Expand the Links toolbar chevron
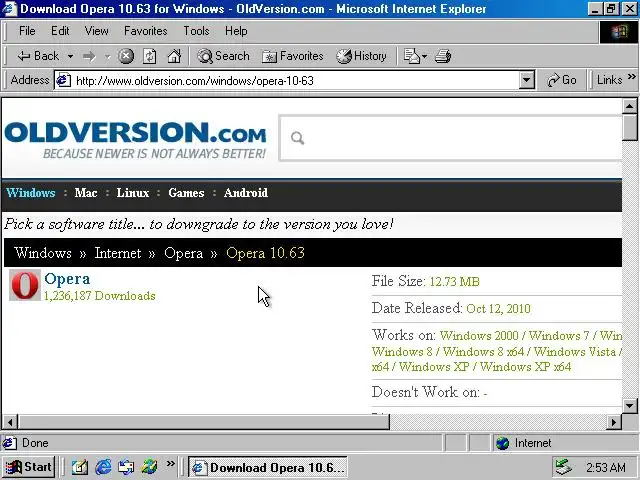Image resolution: width=640 pixels, height=480 pixels. coord(631,76)
